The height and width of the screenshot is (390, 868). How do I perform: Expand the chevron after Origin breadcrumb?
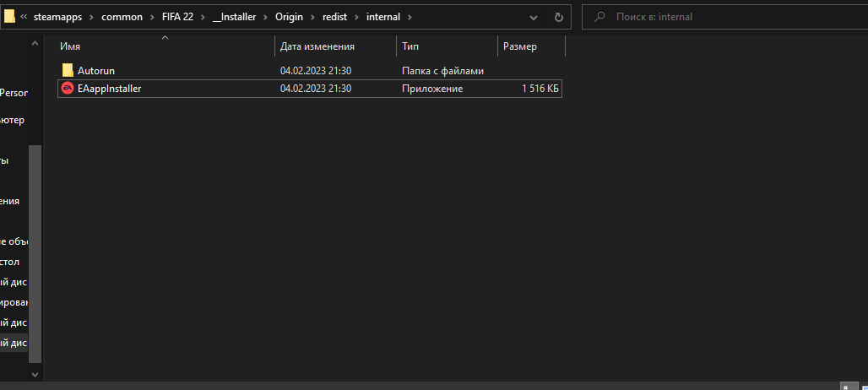[312, 17]
